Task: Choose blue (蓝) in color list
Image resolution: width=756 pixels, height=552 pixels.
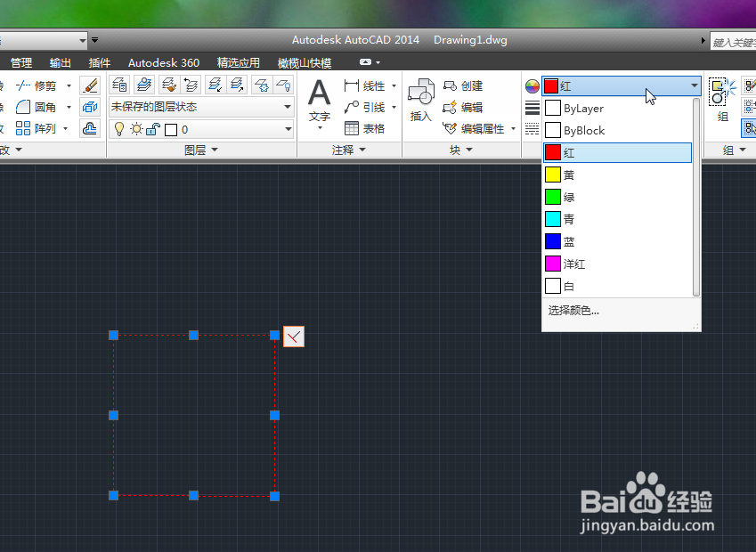Action: pos(618,241)
